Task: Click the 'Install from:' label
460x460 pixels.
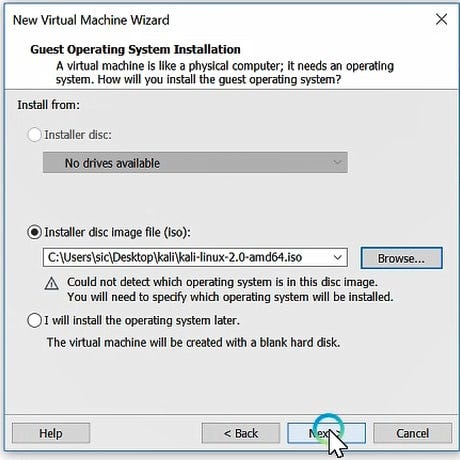Action: [49, 105]
